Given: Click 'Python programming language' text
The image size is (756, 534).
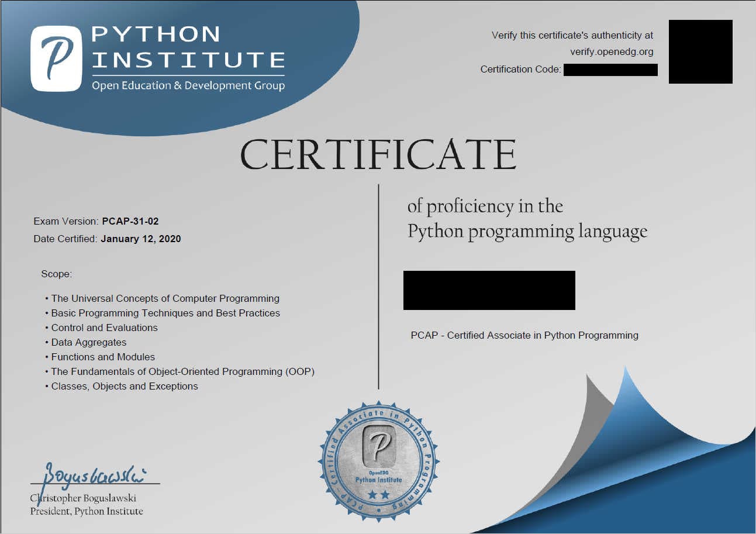Looking at the screenshot, I should tap(527, 232).
